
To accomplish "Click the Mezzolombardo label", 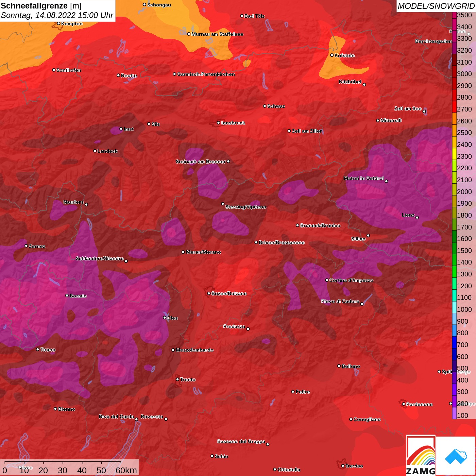I will (194, 350).
